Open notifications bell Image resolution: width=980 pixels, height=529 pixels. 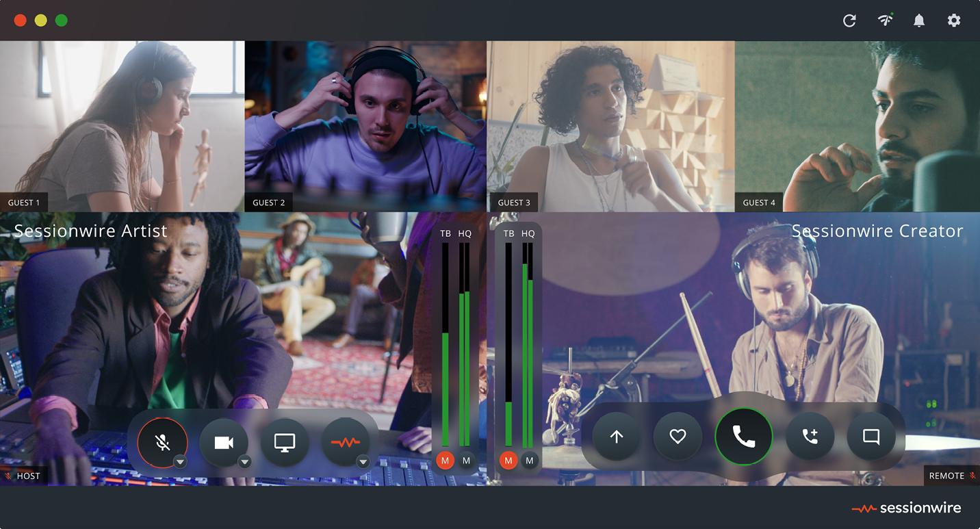pyautogui.click(x=919, y=21)
